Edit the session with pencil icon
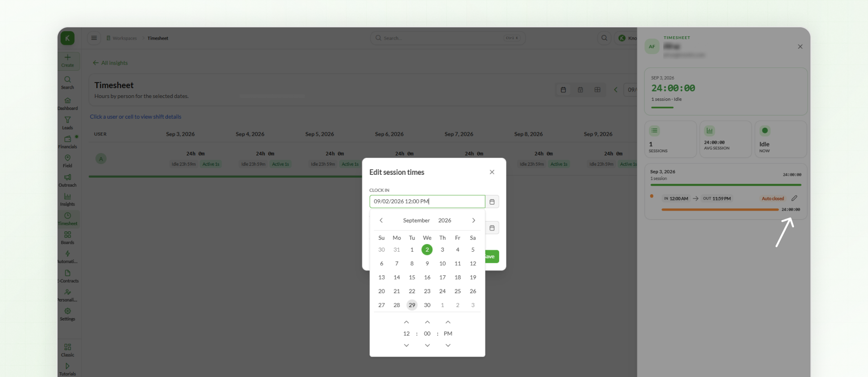Screen dimensions: 868x377 (794, 198)
